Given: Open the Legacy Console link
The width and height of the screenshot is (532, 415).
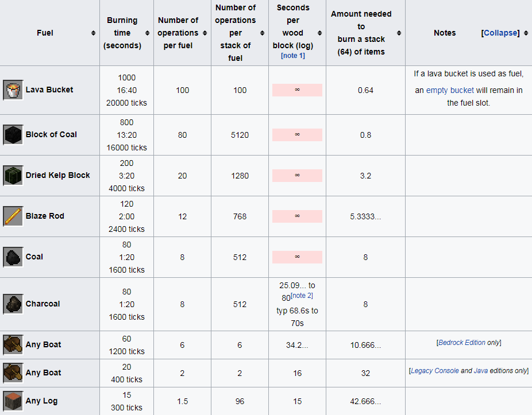Looking at the screenshot, I should coord(435,371).
